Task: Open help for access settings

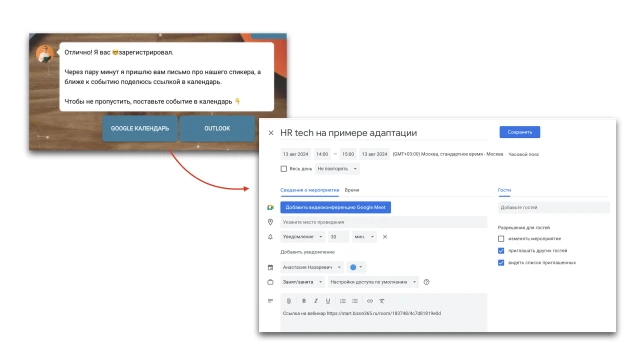Action: click(x=427, y=282)
